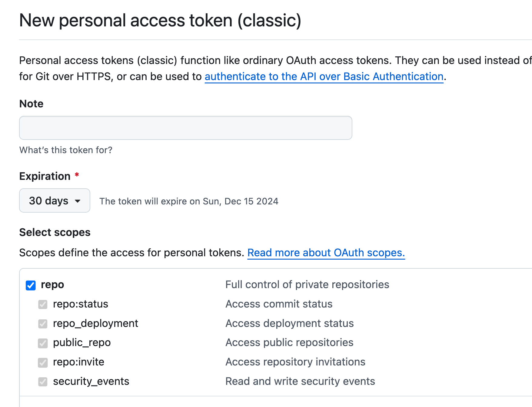The height and width of the screenshot is (407, 532).
Task: Click the repo scope label
Action: click(x=52, y=284)
